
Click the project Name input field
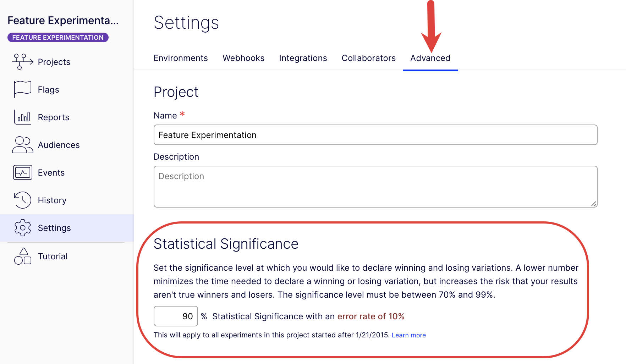tap(375, 135)
